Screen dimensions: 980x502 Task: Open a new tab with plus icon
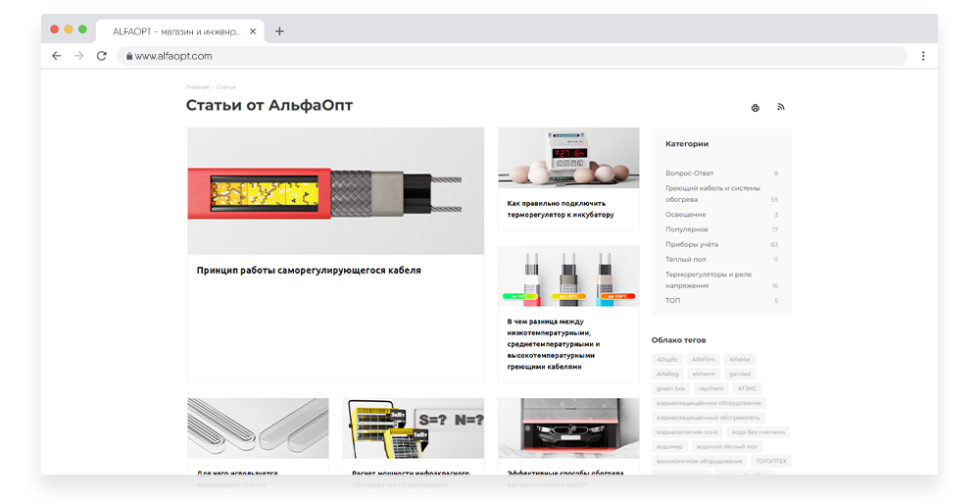click(279, 31)
